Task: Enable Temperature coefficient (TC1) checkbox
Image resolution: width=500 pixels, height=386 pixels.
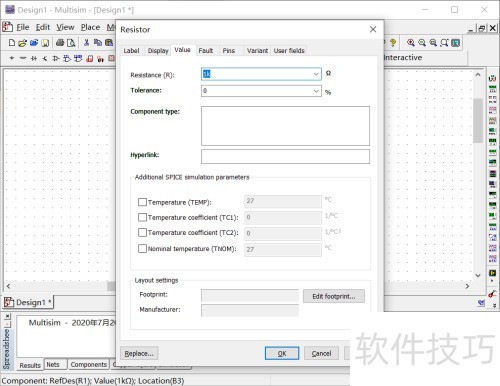Action: pos(142,217)
